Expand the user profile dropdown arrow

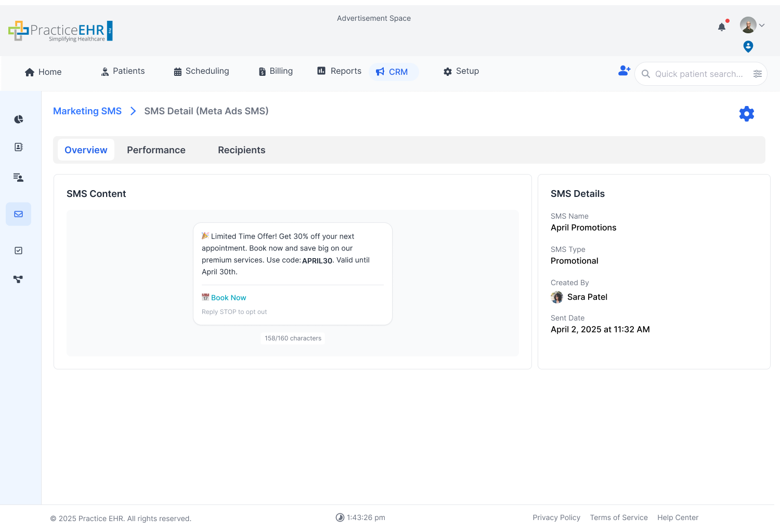[762, 25]
